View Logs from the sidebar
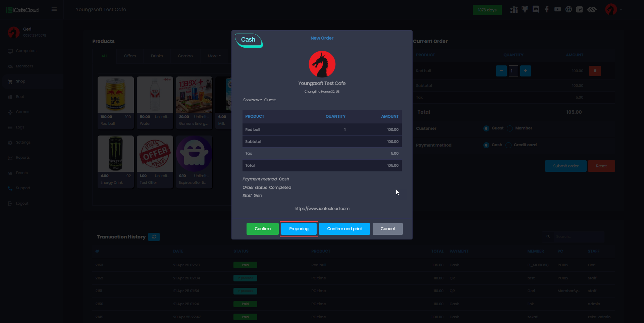 [20, 127]
